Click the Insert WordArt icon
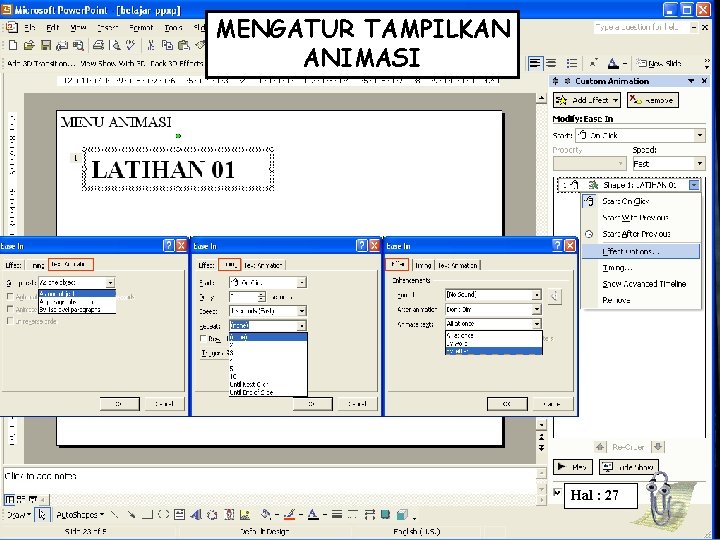 (x=196, y=515)
